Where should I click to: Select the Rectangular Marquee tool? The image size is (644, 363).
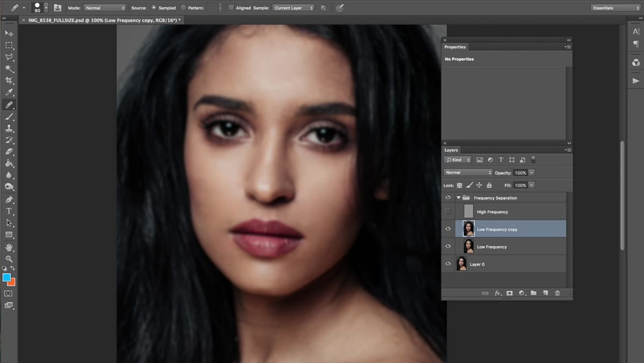pos(9,46)
